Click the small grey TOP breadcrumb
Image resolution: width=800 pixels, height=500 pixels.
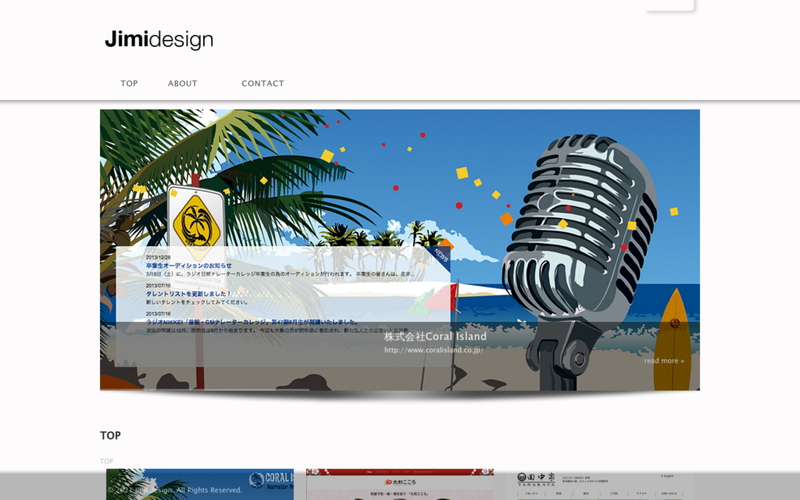tap(106, 461)
